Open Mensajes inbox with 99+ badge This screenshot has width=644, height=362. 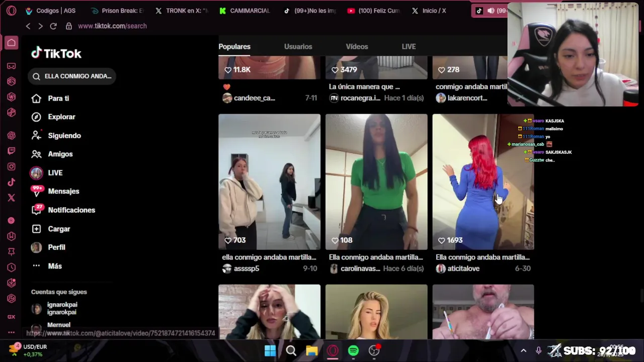(x=36, y=191)
